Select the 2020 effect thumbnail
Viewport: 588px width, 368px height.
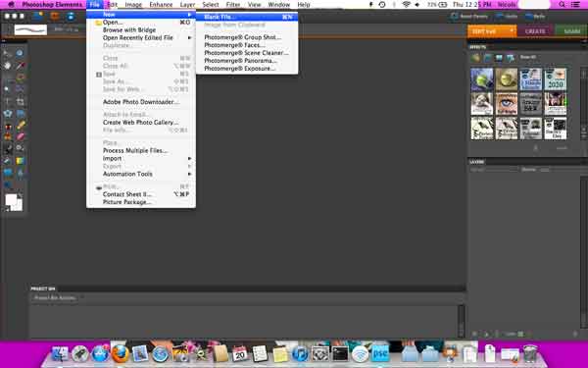click(556, 79)
